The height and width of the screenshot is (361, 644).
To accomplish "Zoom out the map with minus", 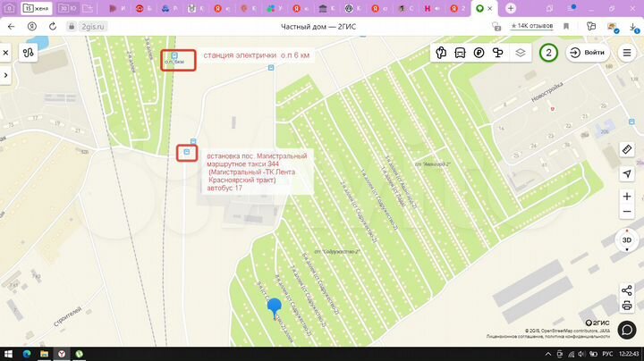I will [x=627, y=214].
